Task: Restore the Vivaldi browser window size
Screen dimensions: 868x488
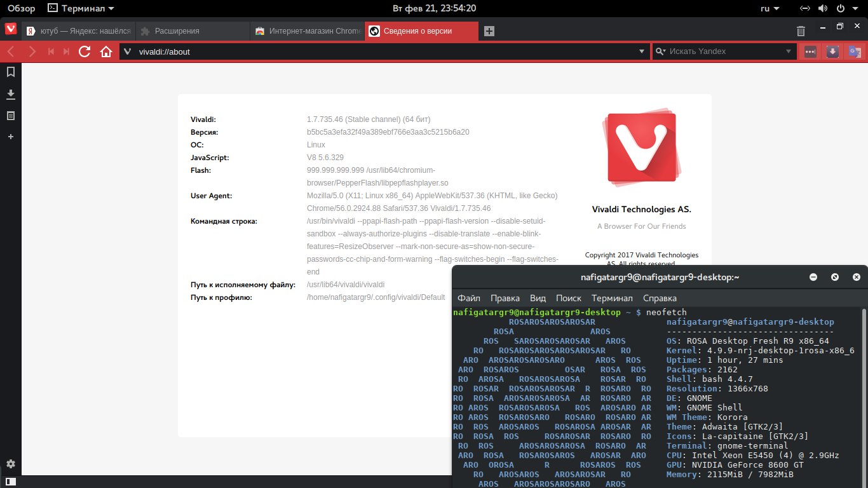Action: tap(840, 27)
